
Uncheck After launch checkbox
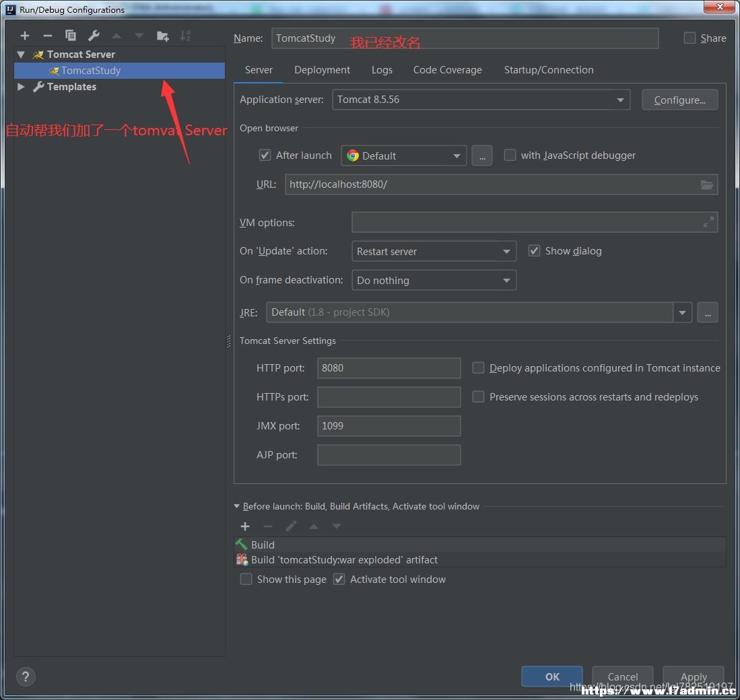pyautogui.click(x=265, y=155)
